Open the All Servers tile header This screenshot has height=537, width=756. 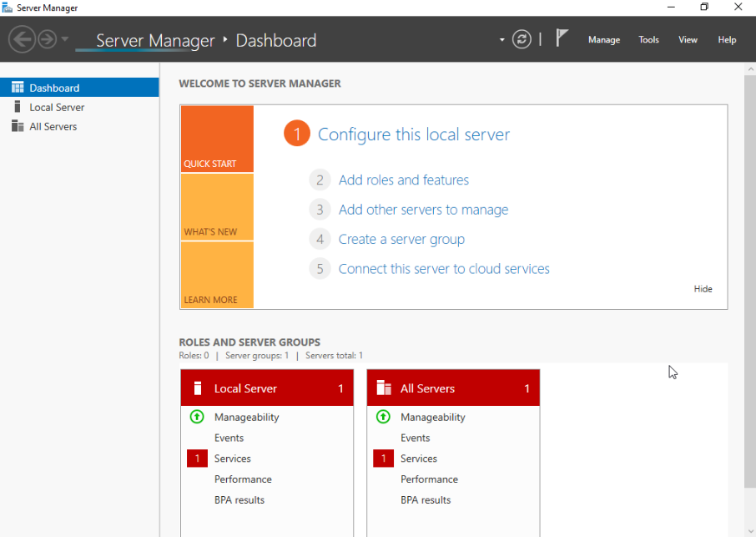453,388
